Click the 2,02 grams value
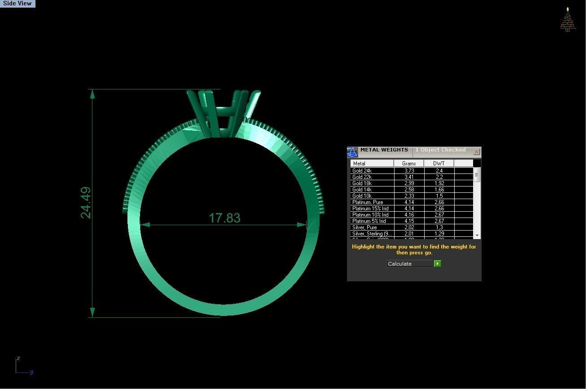 click(409, 227)
